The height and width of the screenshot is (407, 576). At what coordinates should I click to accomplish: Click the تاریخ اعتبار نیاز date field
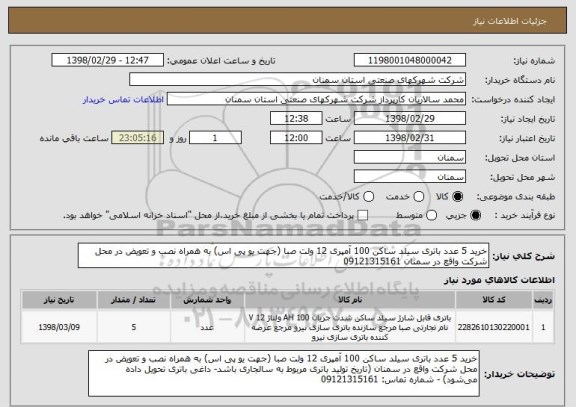click(410, 138)
